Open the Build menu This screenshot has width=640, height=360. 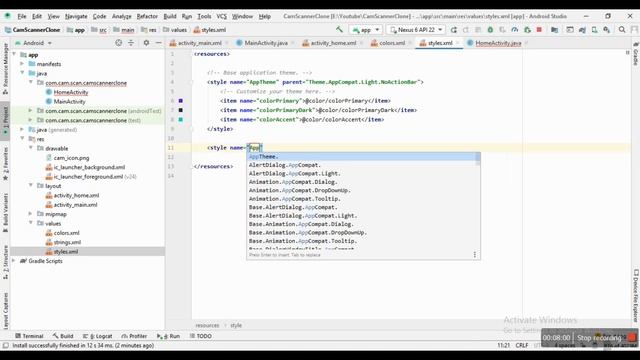coord(170,16)
